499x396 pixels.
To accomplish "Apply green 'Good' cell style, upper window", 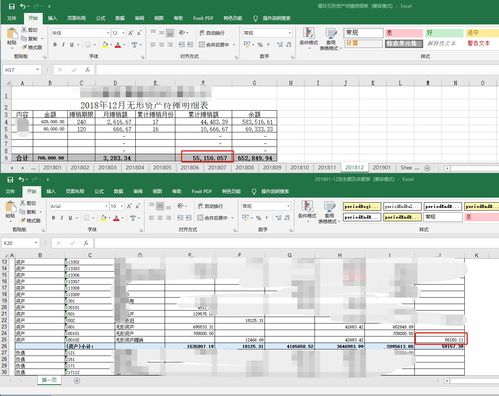I will tap(444, 33).
